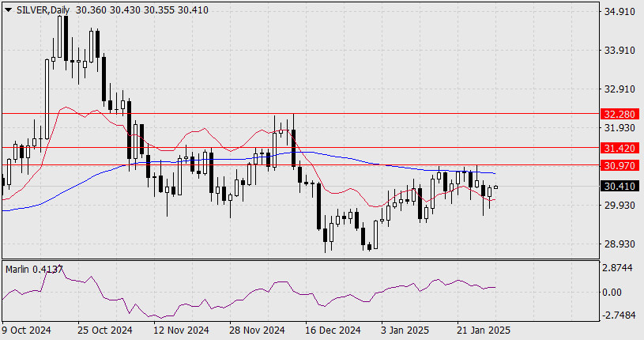Click the SILVER,Daily chart title
Image resolution: width=644 pixels, height=340 pixels.
(x=43, y=10)
